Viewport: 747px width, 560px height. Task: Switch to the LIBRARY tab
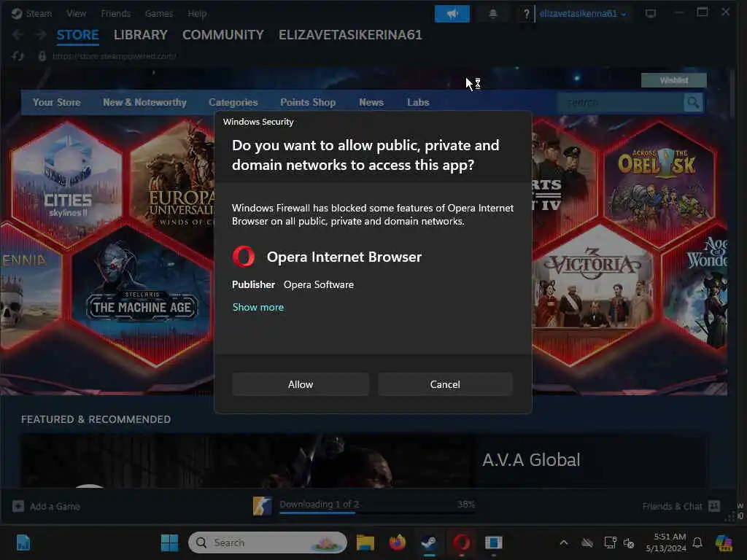(141, 35)
